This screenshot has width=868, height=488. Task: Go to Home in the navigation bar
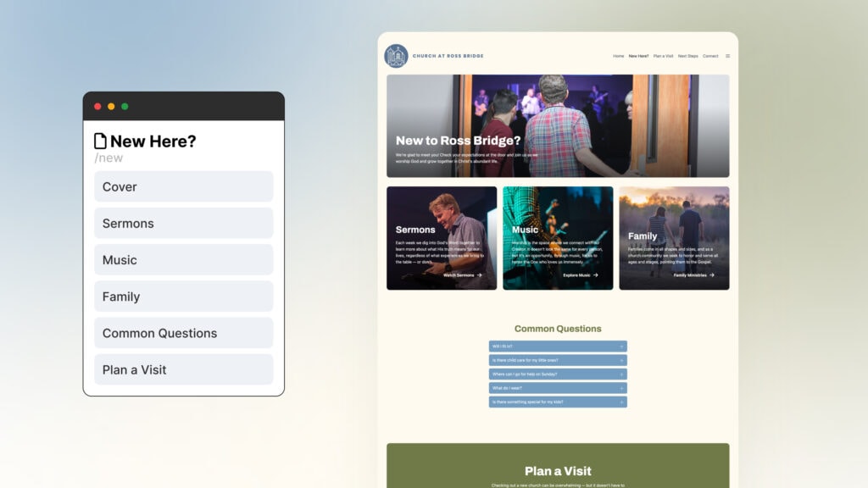pos(618,56)
